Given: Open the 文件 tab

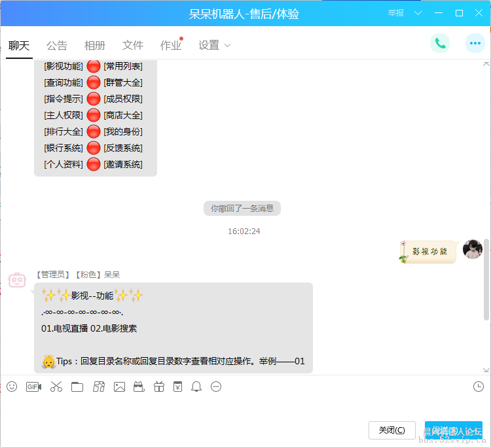Looking at the screenshot, I should [x=133, y=46].
